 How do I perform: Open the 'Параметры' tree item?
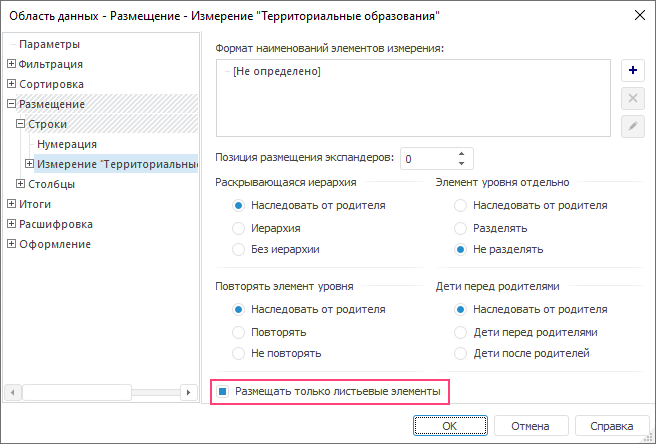49,44
